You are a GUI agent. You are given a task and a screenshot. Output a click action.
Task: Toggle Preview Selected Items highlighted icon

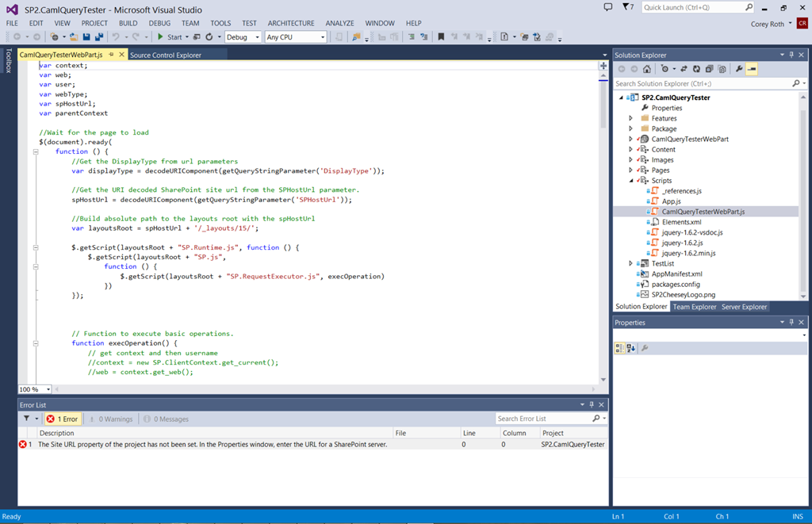pos(752,69)
